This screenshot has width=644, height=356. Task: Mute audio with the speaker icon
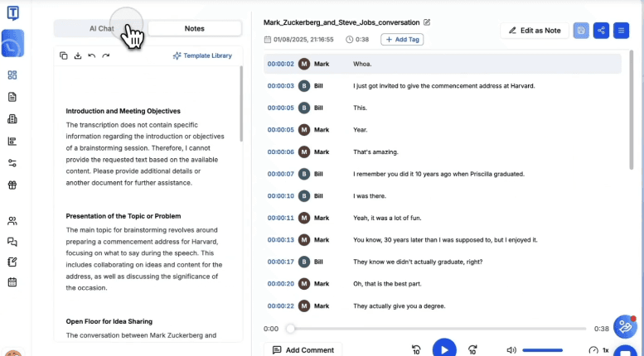[511, 350]
